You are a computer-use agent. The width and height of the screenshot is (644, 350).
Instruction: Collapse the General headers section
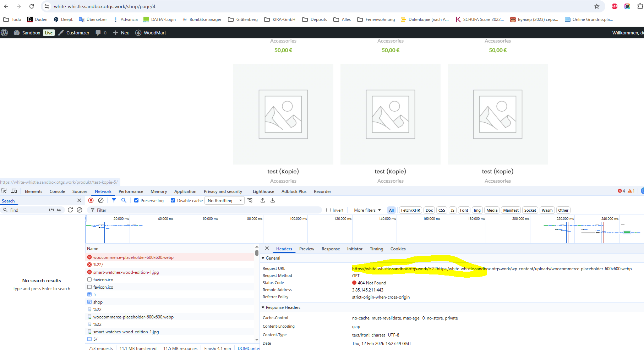(x=263, y=258)
